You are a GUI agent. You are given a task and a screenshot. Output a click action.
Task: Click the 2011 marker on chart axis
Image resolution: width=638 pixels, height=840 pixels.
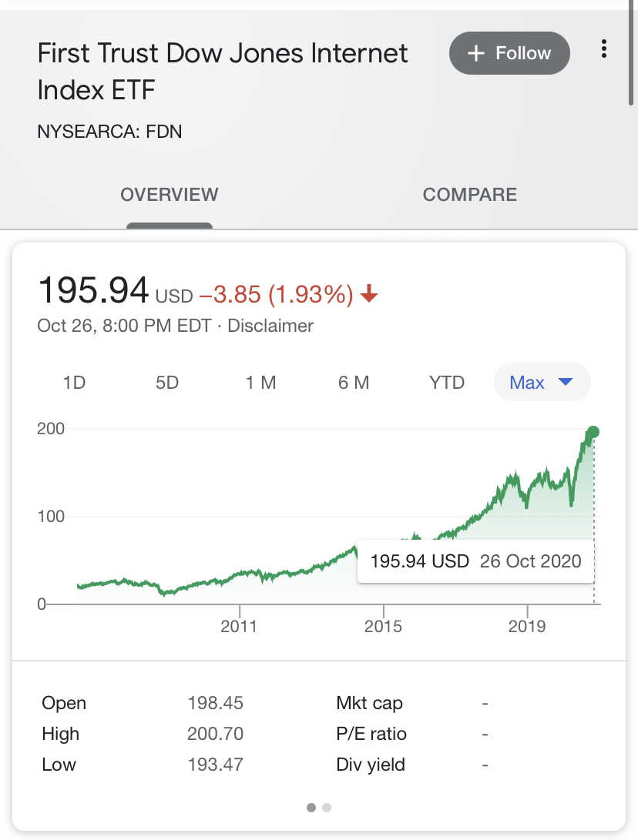pyautogui.click(x=238, y=626)
